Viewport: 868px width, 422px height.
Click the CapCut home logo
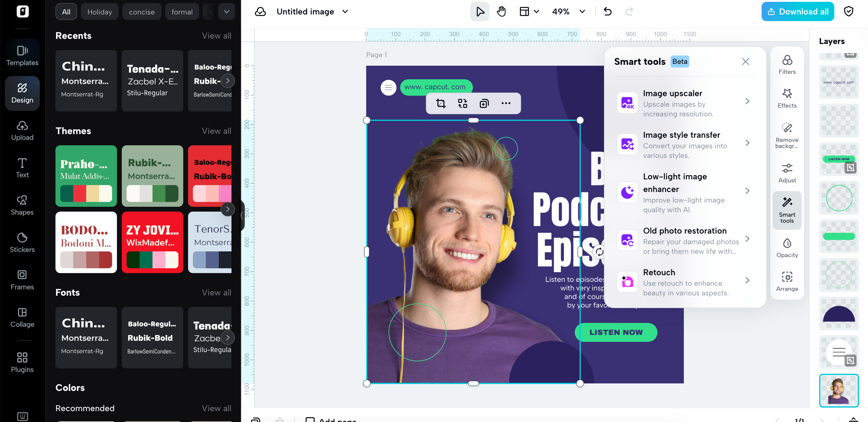pyautogui.click(x=23, y=11)
